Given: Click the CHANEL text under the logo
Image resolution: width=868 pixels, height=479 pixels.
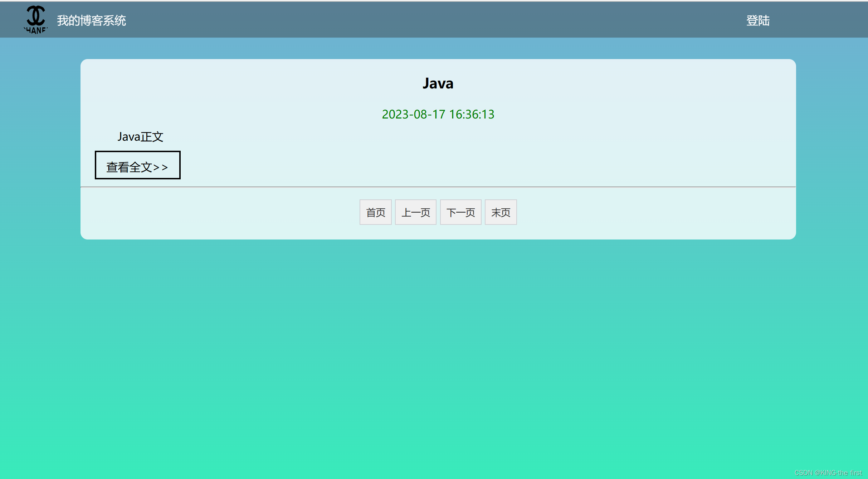Looking at the screenshot, I should [x=36, y=30].
